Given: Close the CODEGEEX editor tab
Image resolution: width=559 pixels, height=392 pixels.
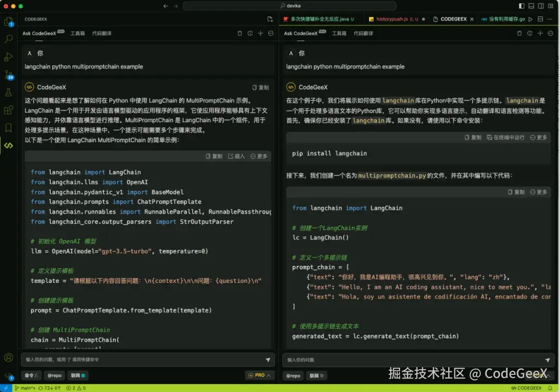Looking at the screenshot, I should point(472,19).
